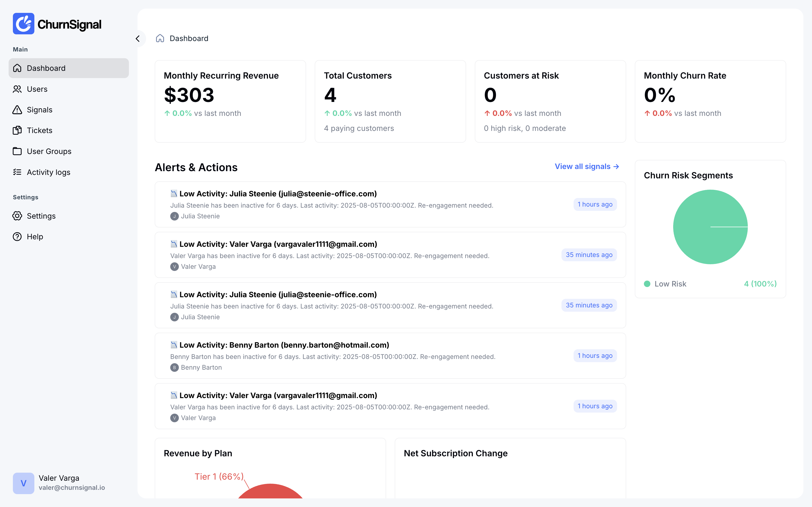The height and width of the screenshot is (507, 812).
Task: Click the home icon in the breadcrumb
Action: click(x=160, y=38)
